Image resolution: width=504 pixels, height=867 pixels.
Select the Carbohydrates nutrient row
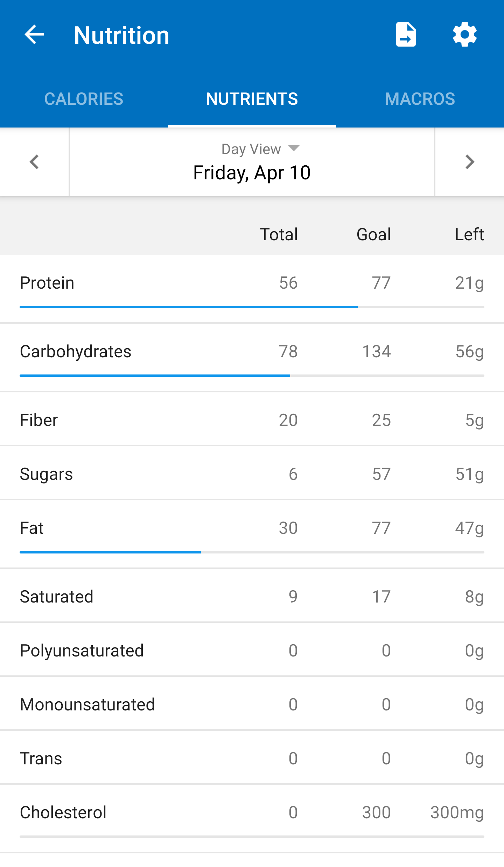pos(252,352)
